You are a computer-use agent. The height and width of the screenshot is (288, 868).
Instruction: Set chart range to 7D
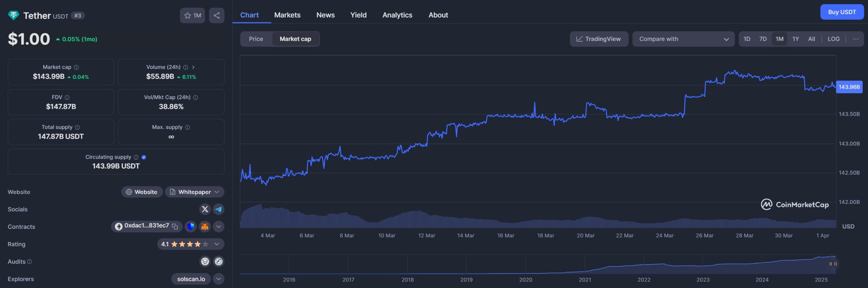tap(763, 39)
